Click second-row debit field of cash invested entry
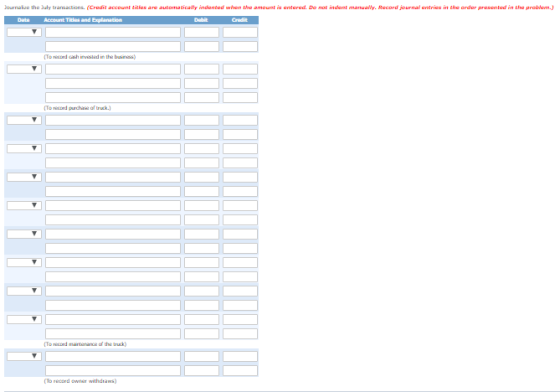Screen dimensions: 560x392 pyautogui.click(x=201, y=46)
